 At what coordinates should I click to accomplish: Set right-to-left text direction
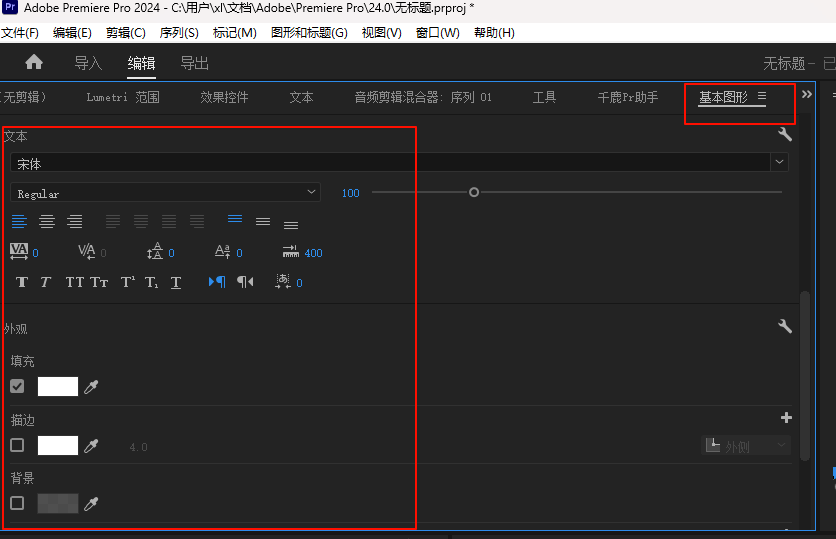pyautogui.click(x=245, y=281)
